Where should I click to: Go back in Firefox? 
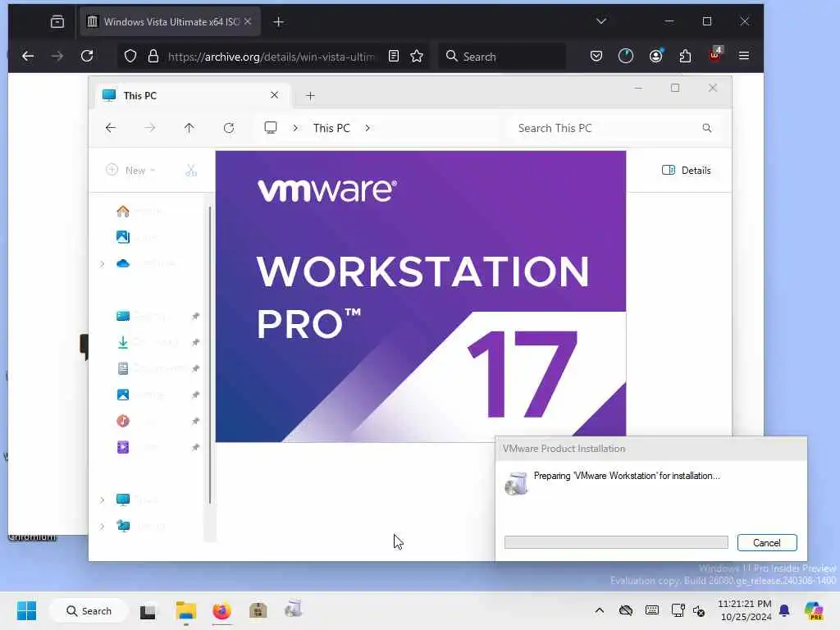tap(28, 56)
